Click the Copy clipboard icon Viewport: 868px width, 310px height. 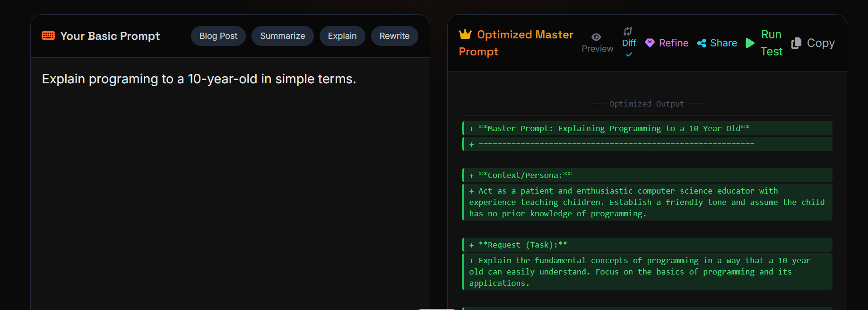(x=796, y=43)
